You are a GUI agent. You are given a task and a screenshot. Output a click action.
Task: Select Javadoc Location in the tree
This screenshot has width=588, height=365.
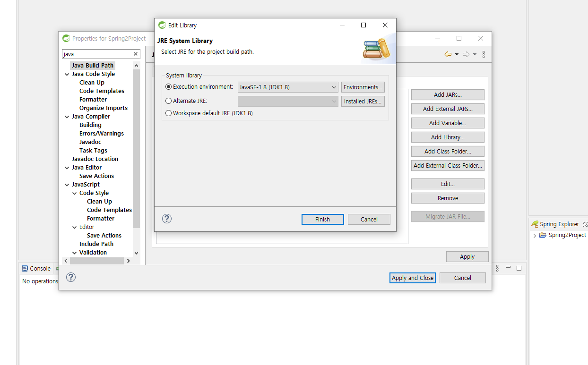[95, 159]
